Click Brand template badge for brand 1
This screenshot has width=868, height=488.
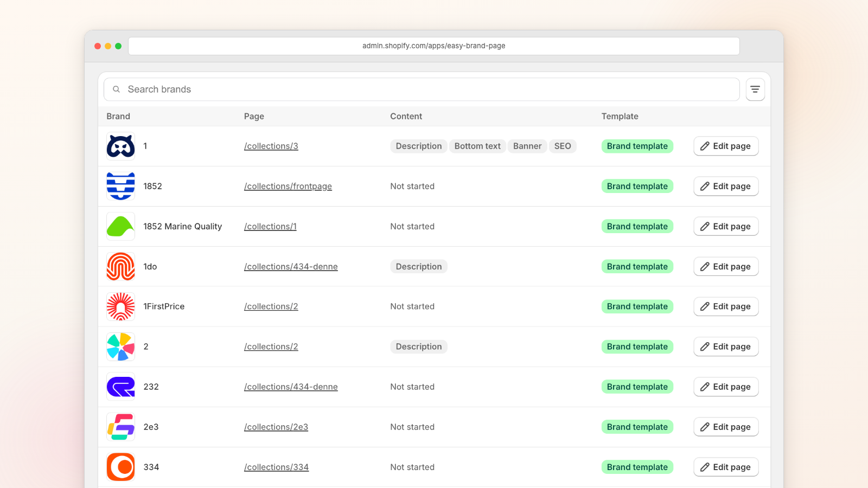637,146
